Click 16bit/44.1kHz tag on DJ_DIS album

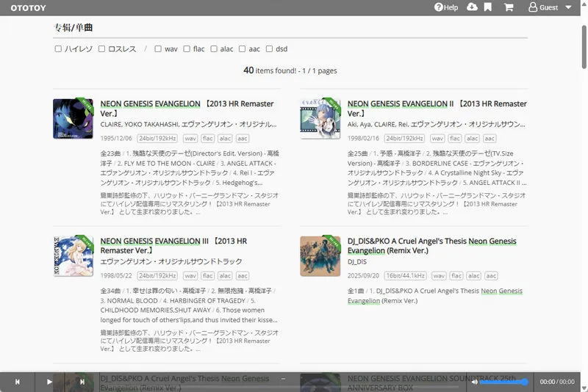[406, 276]
